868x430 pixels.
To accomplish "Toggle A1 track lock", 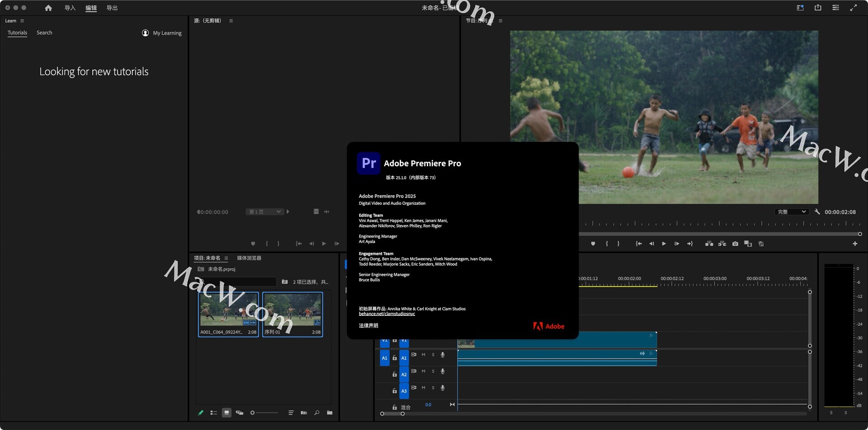I will pos(394,358).
